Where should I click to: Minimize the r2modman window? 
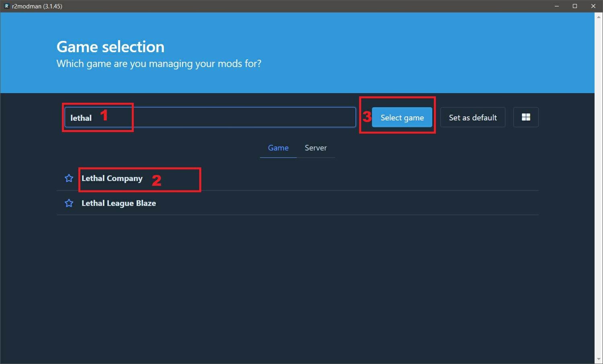pos(557,6)
